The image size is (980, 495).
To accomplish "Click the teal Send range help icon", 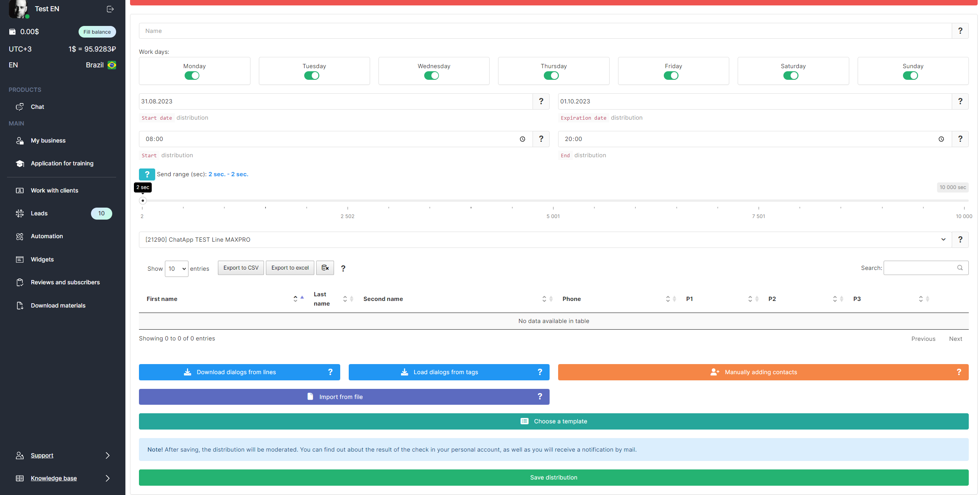I will [x=147, y=174].
